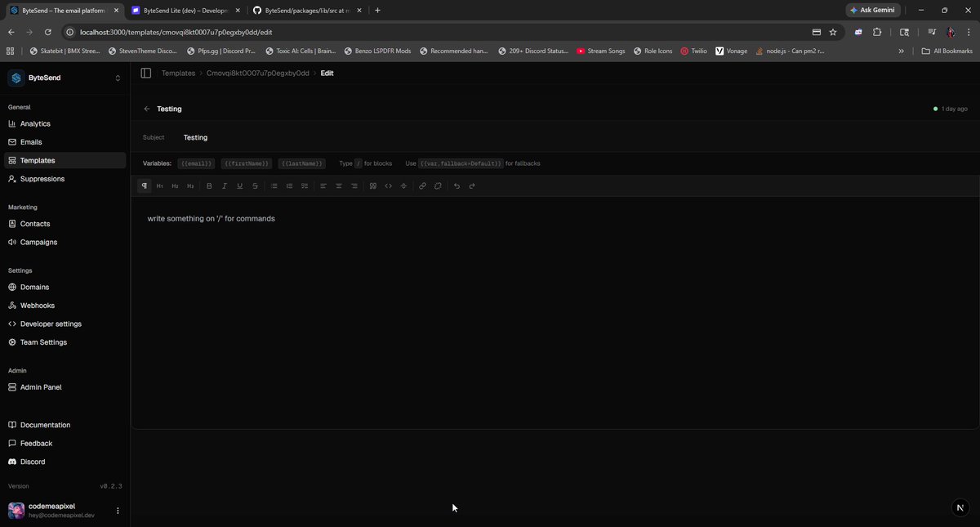Open Analytics in the sidebar

[x=65, y=123]
